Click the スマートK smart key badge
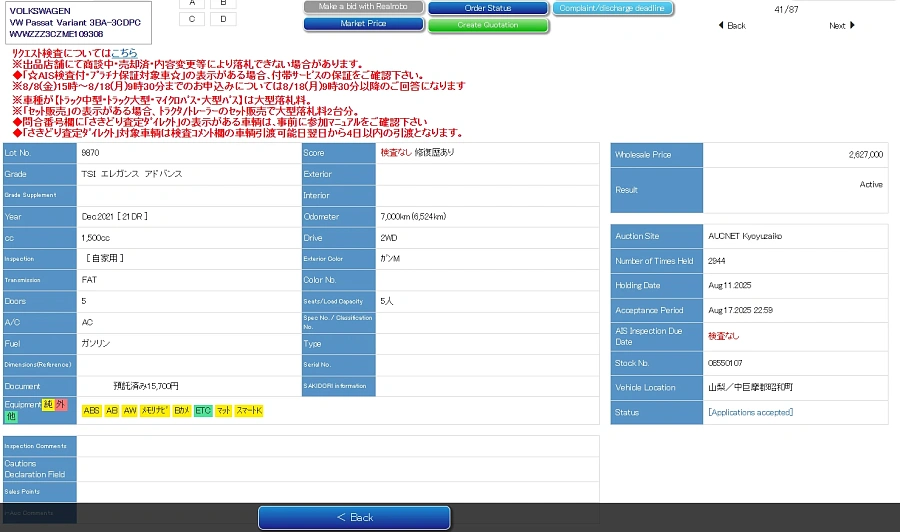The width and height of the screenshot is (900, 532). (x=249, y=411)
